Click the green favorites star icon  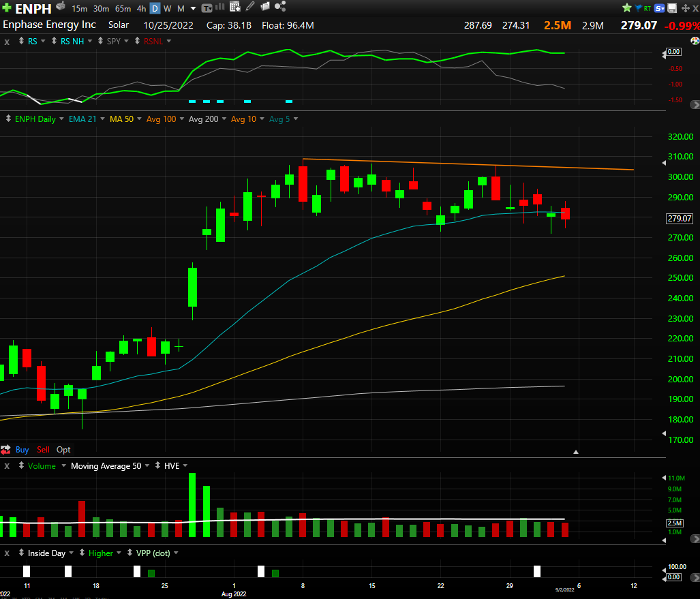[627, 7]
